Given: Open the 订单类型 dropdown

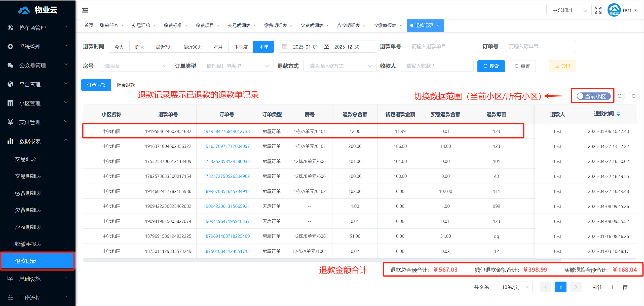Looking at the screenshot, I should pyautogui.click(x=237, y=66).
